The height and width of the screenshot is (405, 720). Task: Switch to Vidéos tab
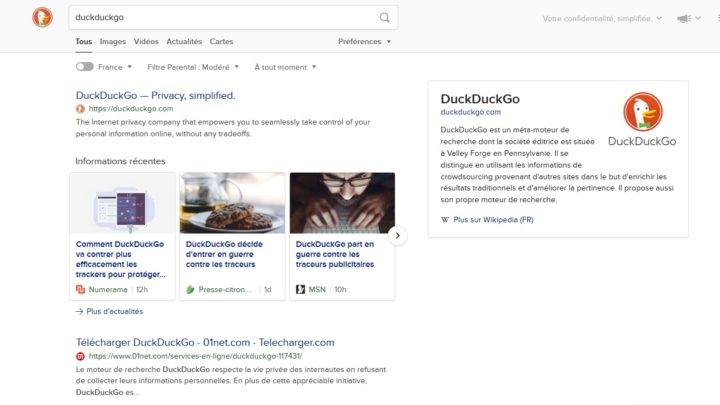pyautogui.click(x=146, y=41)
